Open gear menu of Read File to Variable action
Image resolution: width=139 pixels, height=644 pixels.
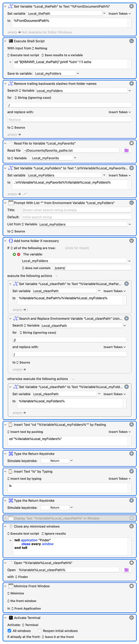pos(131,143)
